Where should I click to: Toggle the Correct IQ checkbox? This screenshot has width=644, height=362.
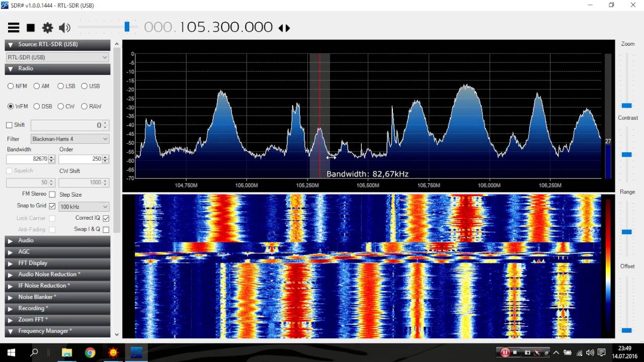coord(106,218)
